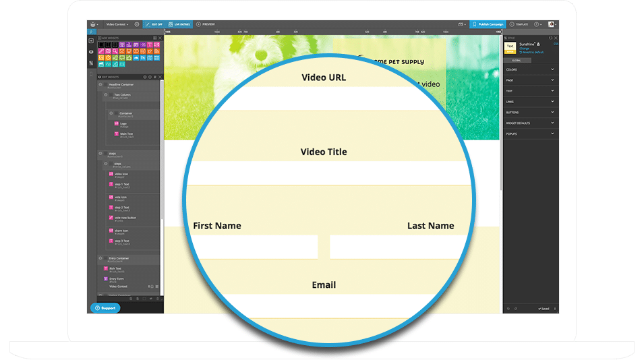The width and height of the screenshot is (644, 360).
Task: Toggle visibility of Headline Container
Action: pos(100,85)
